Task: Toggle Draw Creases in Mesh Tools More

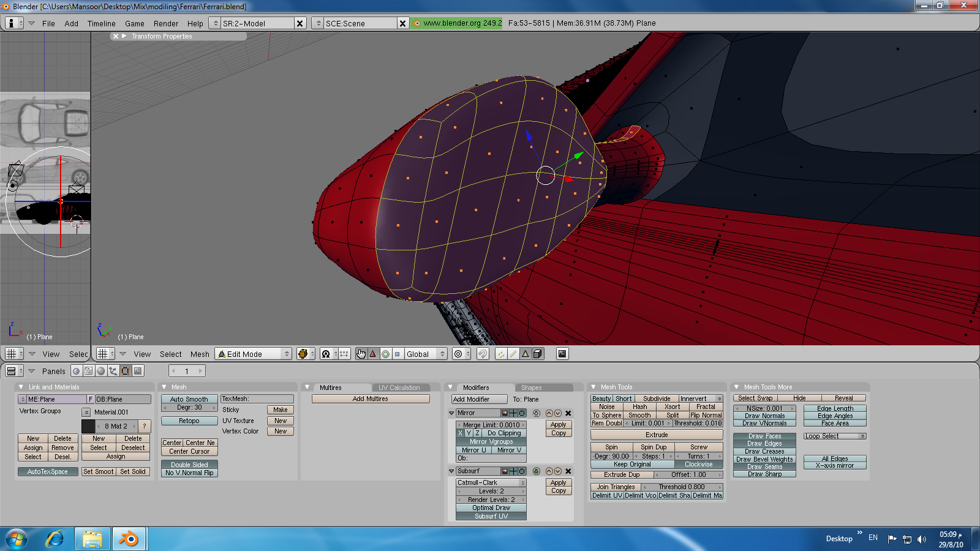Action: tap(764, 451)
